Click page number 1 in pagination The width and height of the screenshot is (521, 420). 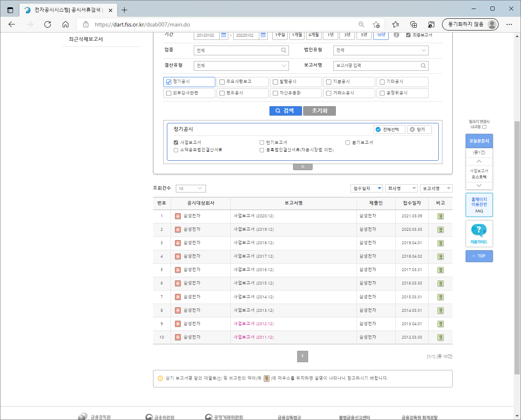point(302,356)
